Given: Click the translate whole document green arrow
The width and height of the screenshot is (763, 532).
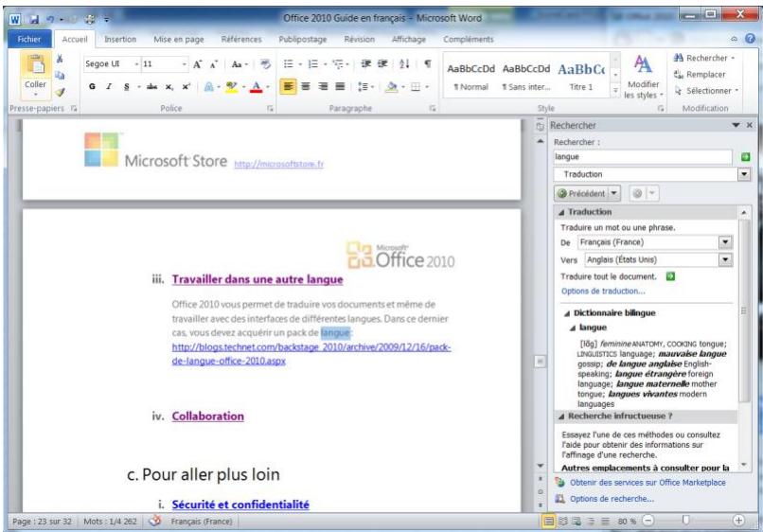Looking at the screenshot, I should [670, 276].
